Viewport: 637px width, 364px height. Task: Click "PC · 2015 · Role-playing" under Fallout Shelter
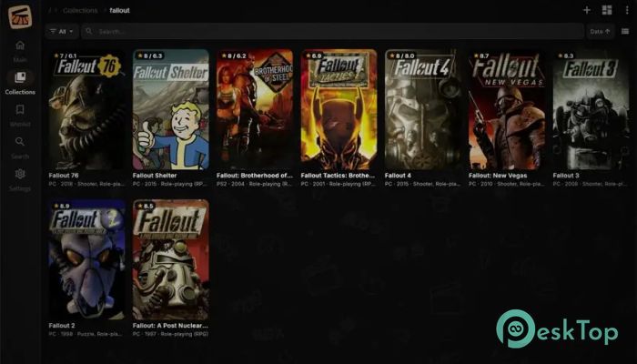170,184
